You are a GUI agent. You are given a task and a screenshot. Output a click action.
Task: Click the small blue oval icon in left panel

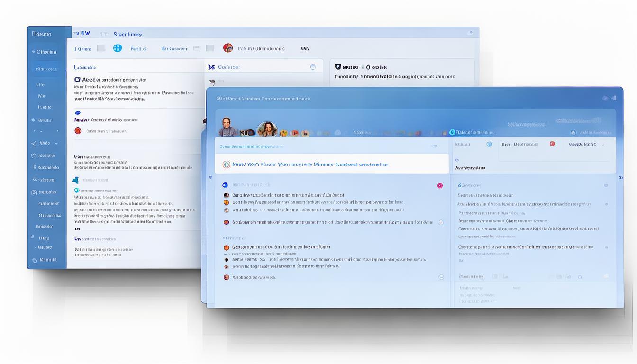pos(78,113)
